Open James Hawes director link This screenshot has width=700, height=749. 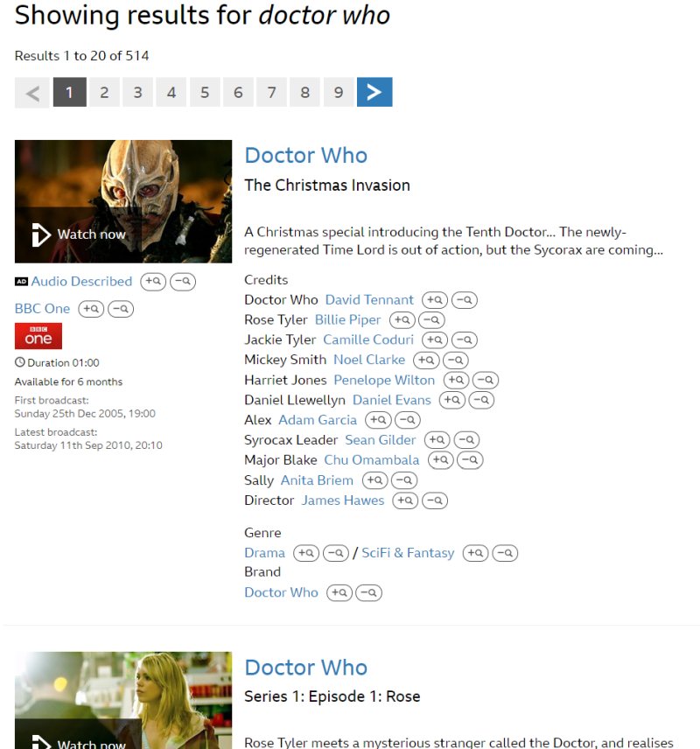pyautogui.click(x=343, y=500)
